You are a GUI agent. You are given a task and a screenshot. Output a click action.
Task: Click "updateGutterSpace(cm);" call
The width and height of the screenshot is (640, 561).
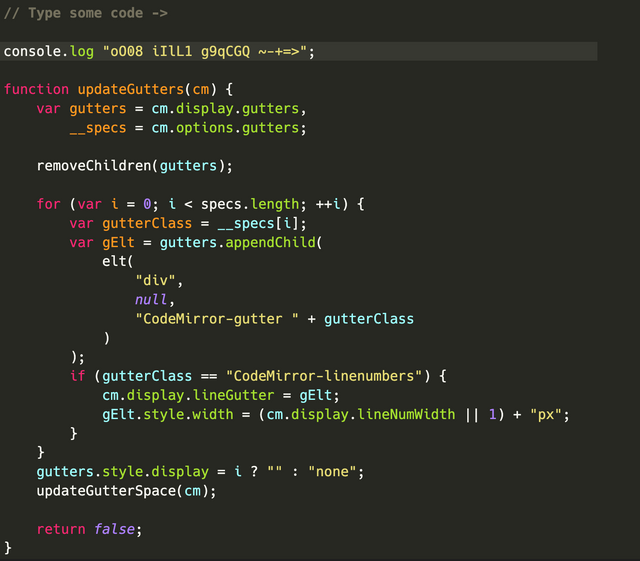pyautogui.click(x=127, y=491)
